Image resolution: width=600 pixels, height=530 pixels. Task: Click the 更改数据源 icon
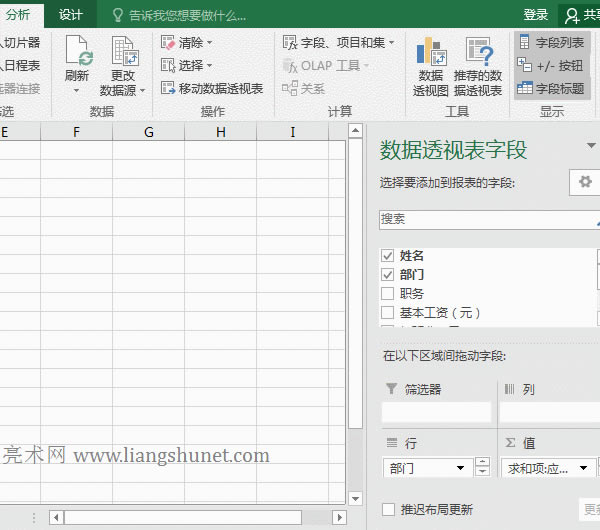click(124, 52)
